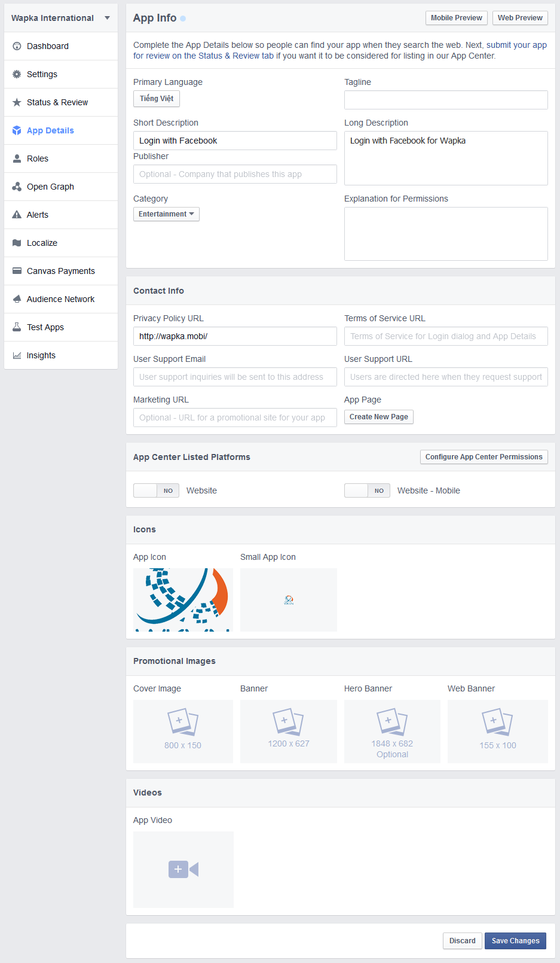This screenshot has width=560, height=963.
Task: Click the Roles person icon
Action: 17,159
